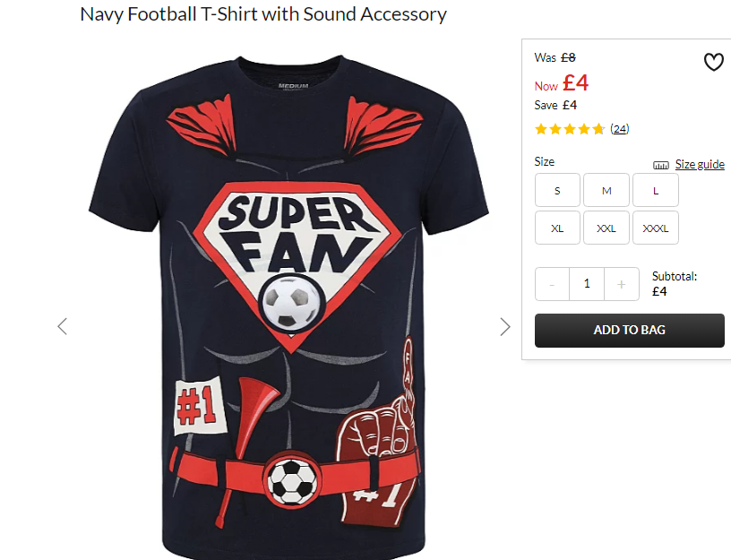Open the Size guide link
This screenshot has height=560, width=731.
[x=700, y=164]
